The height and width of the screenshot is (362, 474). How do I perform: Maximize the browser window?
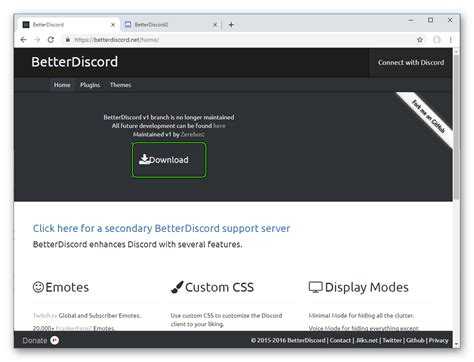pyautogui.click(x=430, y=20)
